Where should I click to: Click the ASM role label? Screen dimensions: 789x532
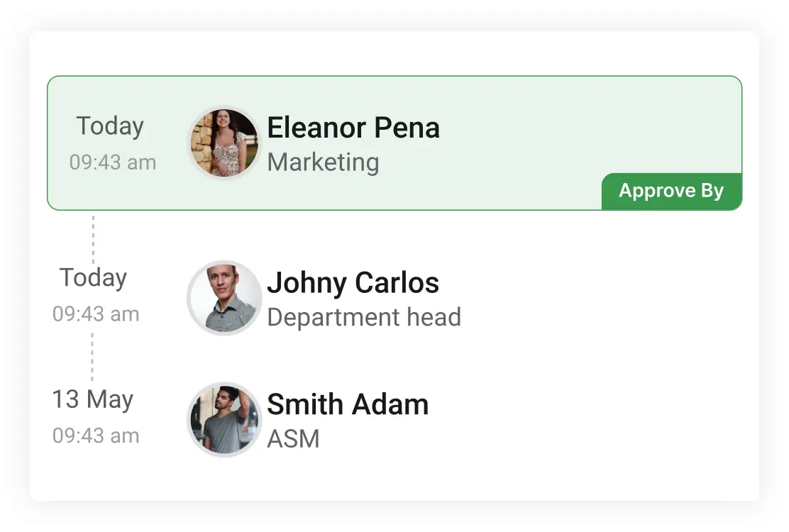tap(293, 439)
